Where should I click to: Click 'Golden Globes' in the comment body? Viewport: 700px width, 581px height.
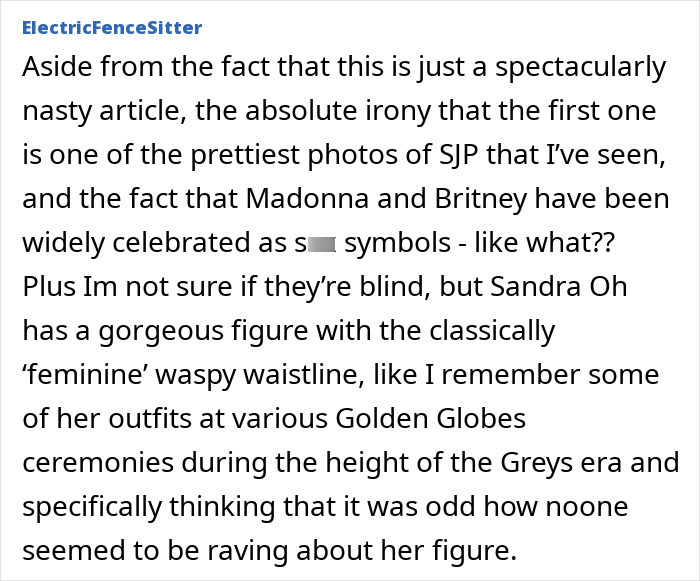(430, 418)
